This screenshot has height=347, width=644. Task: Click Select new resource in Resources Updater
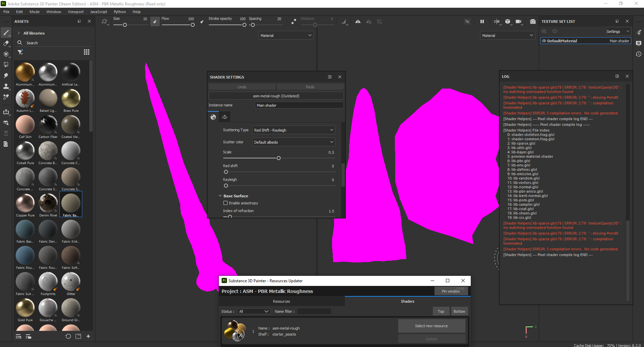pyautogui.click(x=431, y=326)
